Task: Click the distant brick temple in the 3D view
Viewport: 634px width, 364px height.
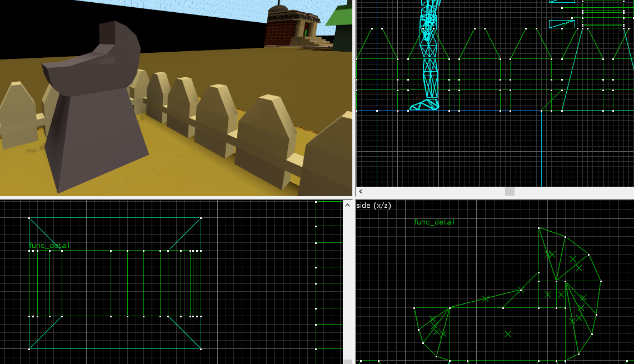Action: coord(290,27)
